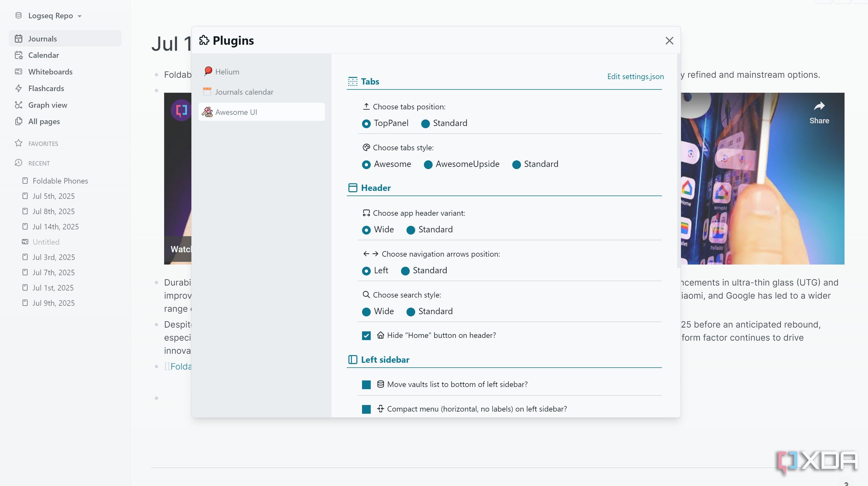
Task: Click the Graph view icon
Action: (19, 105)
